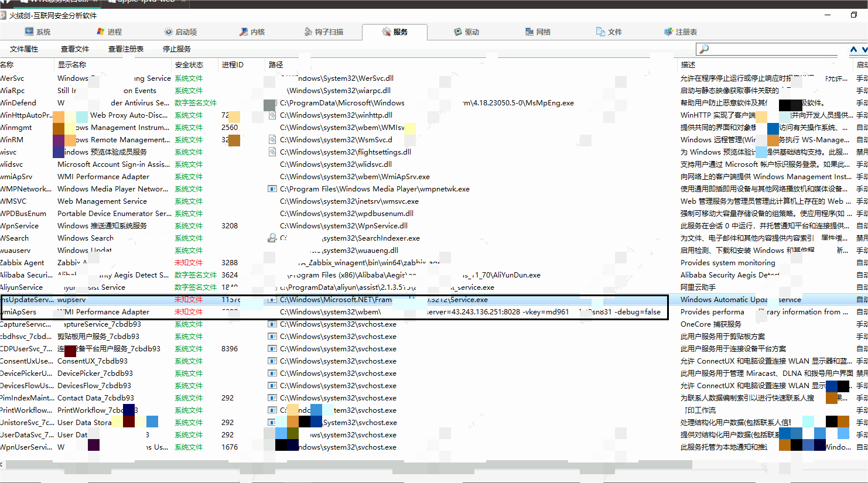Viewport: 868px width, 483px height.
Task: Select the WinRM service name
Action: [12, 140]
